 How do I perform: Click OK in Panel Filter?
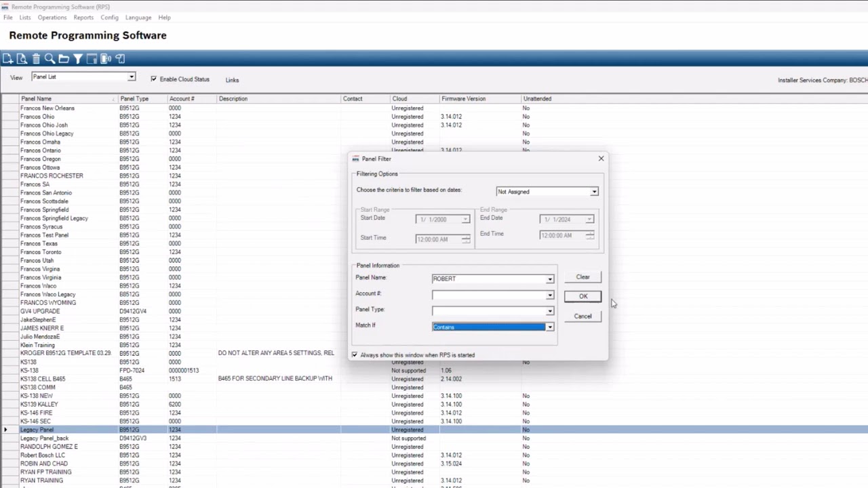click(x=583, y=296)
